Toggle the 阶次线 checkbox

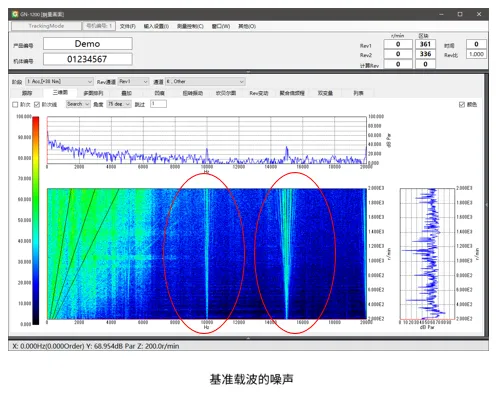[37, 105]
